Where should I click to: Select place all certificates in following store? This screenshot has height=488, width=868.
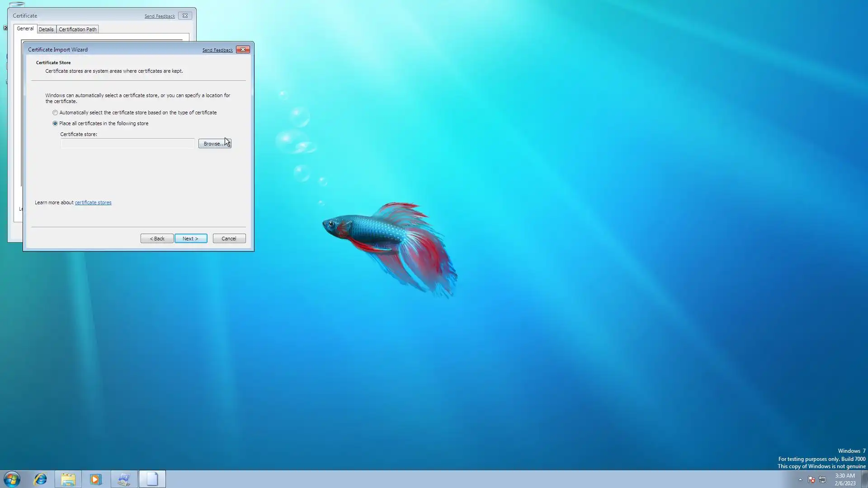pyautogui.click(x=55, y=123)
